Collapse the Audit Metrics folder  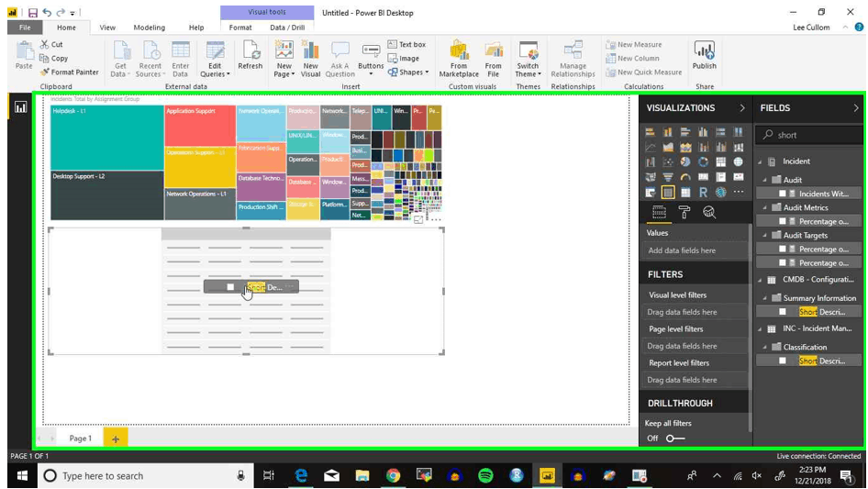click(765, 207)
